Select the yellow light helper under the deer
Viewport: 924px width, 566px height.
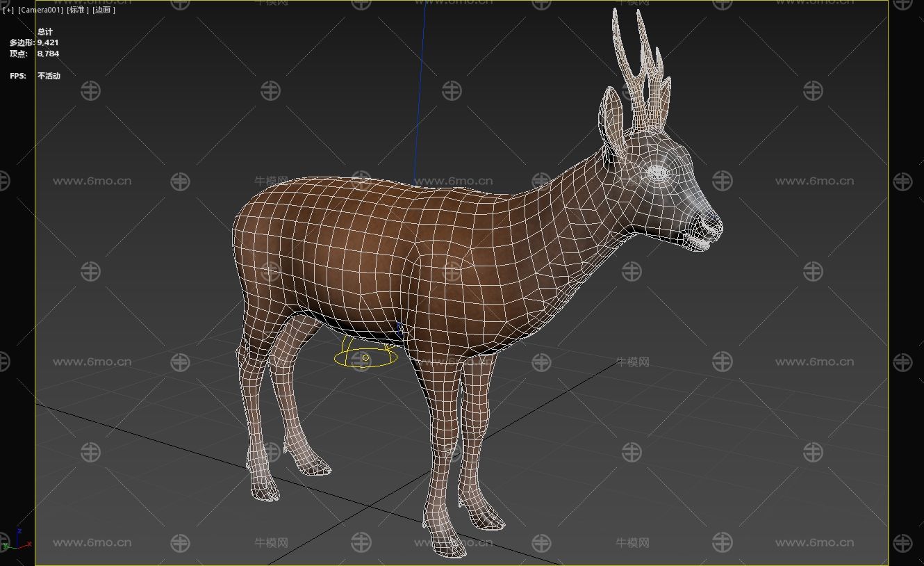coord(365,357)
